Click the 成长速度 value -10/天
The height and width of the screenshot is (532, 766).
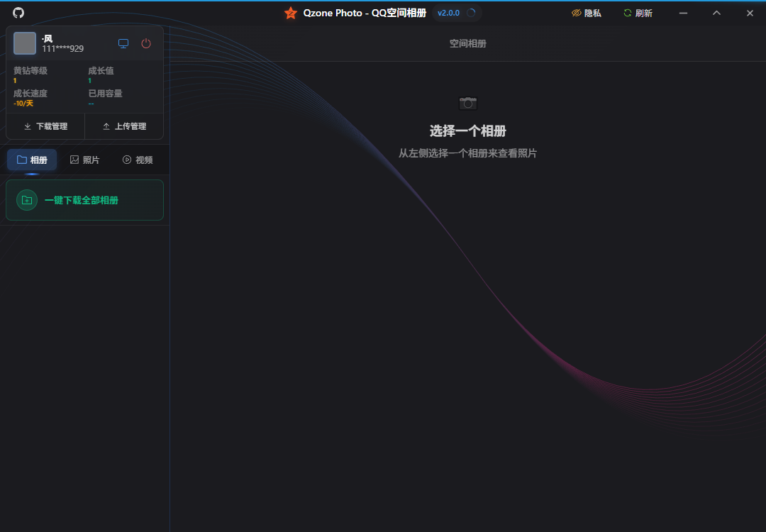pos(23,104)
